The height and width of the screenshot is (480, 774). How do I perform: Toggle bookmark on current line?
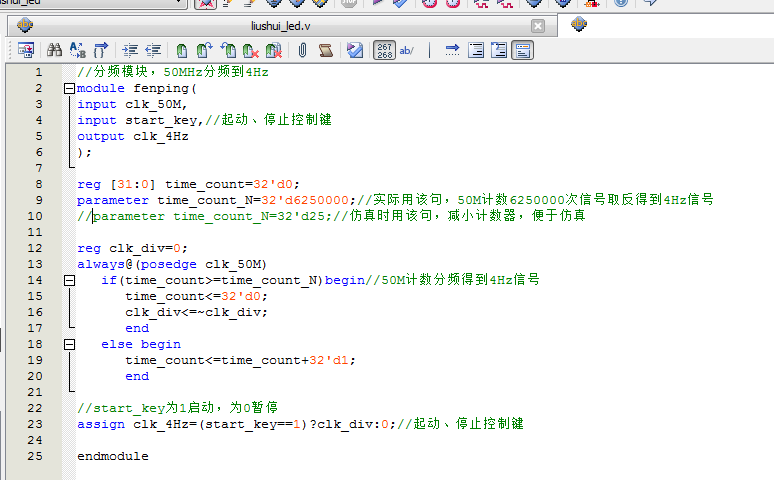(181, 49)
